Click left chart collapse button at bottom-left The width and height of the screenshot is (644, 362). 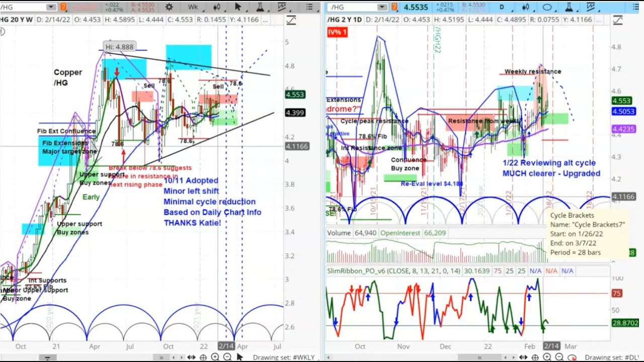coord(48,357)
